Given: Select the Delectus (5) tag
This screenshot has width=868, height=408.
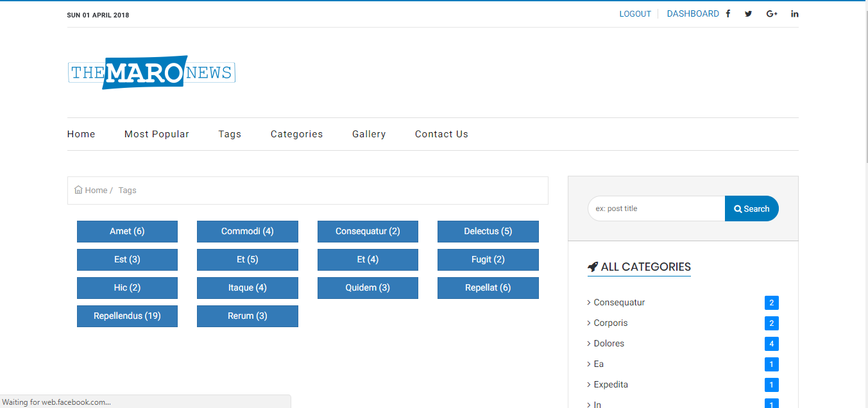Looking at the screenshot, I should (x=488, y=232).
